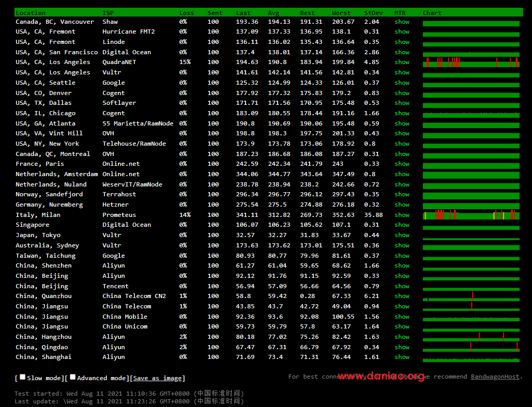The image size is (532, 407).
Task: Show MTR for Jiangsu China Mobile row
Action: (x=402, y=317)
